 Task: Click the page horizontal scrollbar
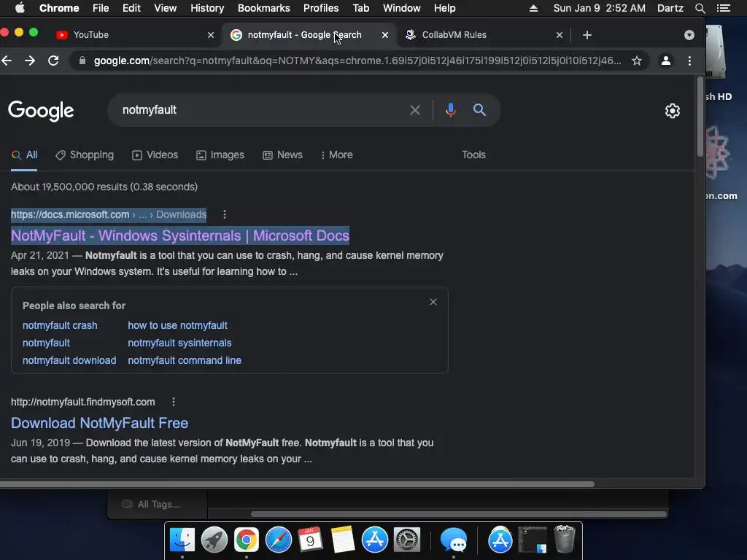pyautogui.click(x=298, y=484)
